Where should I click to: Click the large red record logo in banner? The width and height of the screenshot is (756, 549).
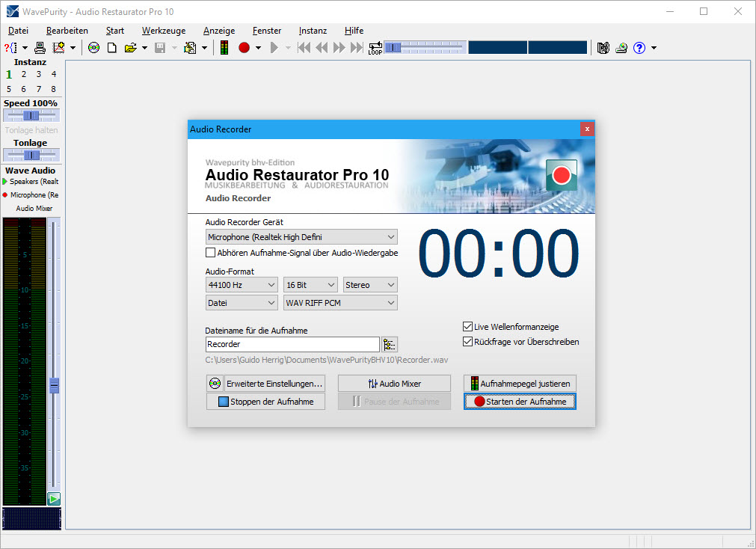[x=562, y=175]
